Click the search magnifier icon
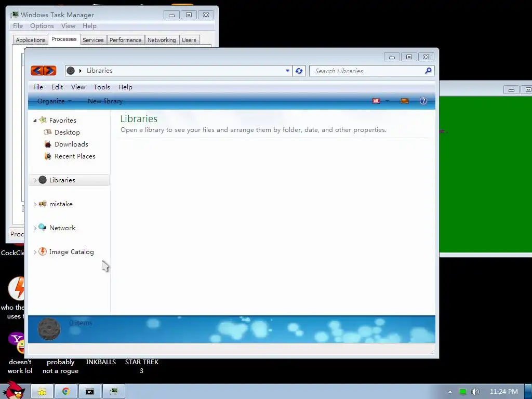The width and height of the screenshot is (532, 399). pyautogui.click(x=428, y=71)
